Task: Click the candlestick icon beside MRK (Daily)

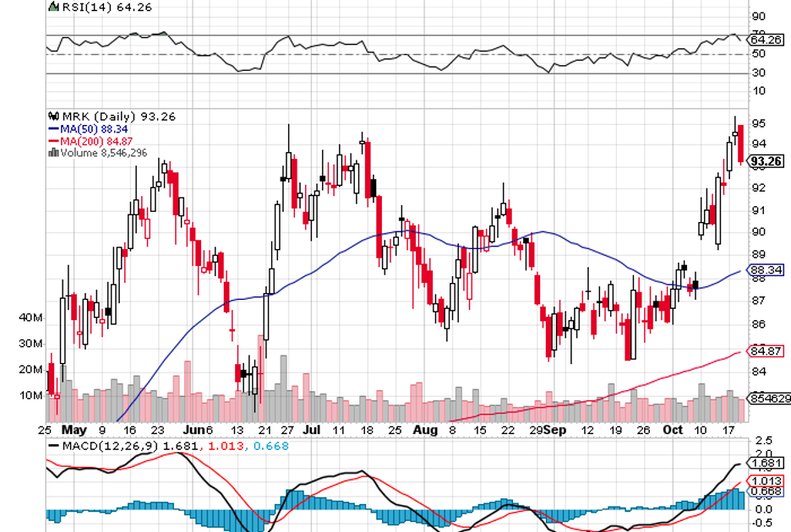Action: click(x=54, y=116)
